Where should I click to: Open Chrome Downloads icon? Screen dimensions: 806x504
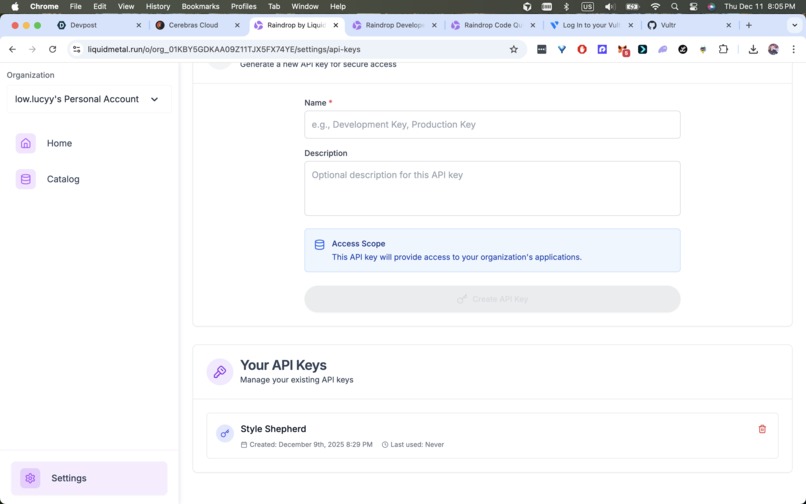click(x=753, y=49)
